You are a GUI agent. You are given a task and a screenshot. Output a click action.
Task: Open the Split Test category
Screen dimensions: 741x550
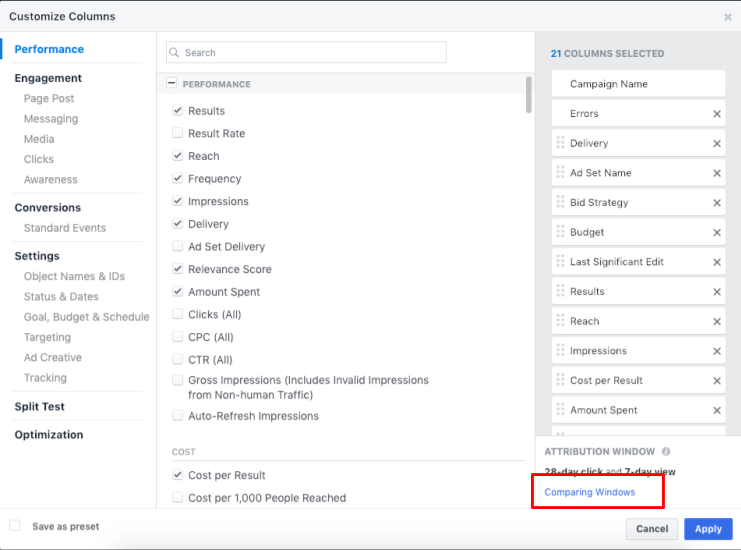click(40, 406)
